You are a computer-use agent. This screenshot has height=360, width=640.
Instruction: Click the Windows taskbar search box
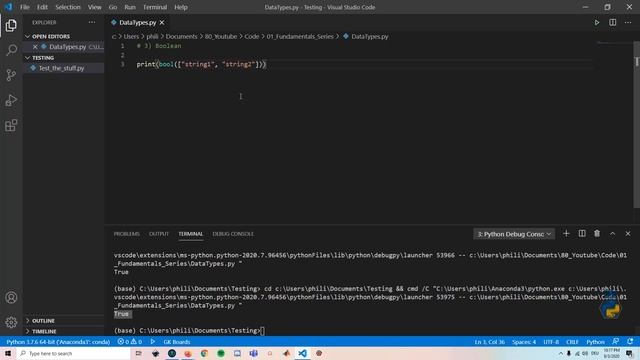point(74,353)
